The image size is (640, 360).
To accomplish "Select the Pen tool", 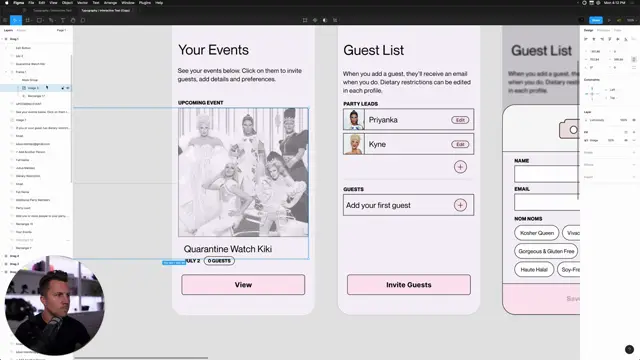I will pos(51,20).
